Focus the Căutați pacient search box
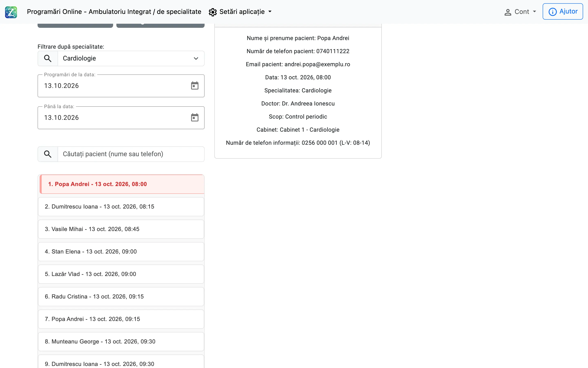588x368 pixels. tap(131, 154)
